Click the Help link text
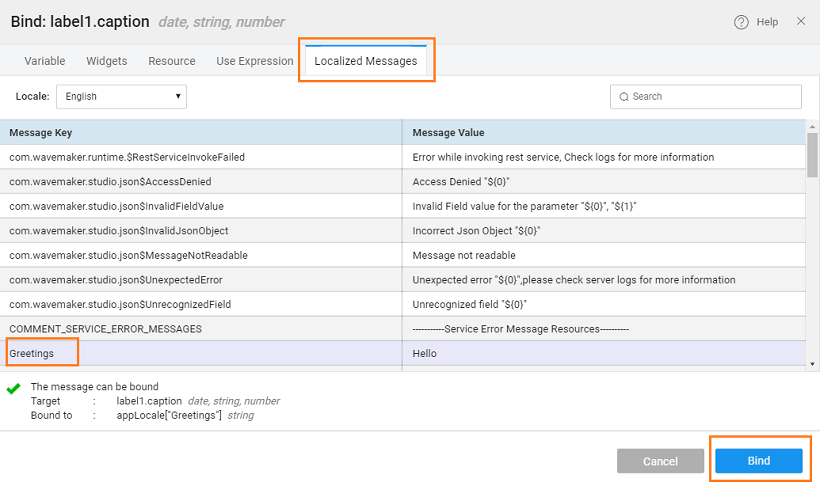The image size is (820, 486). point(768,22)
